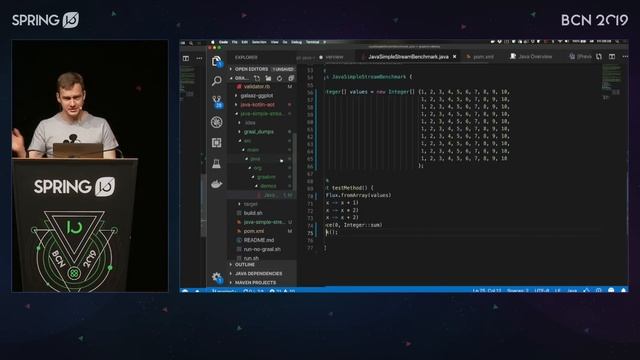Screen dimensions: 640x360
Task: Click the Apple menu icon
Action: [x=213, y=42]
